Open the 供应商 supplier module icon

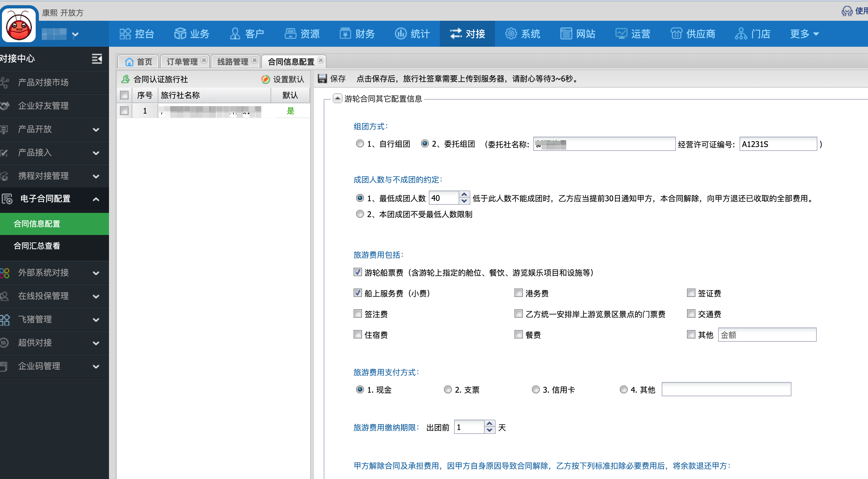coord(676,34)
